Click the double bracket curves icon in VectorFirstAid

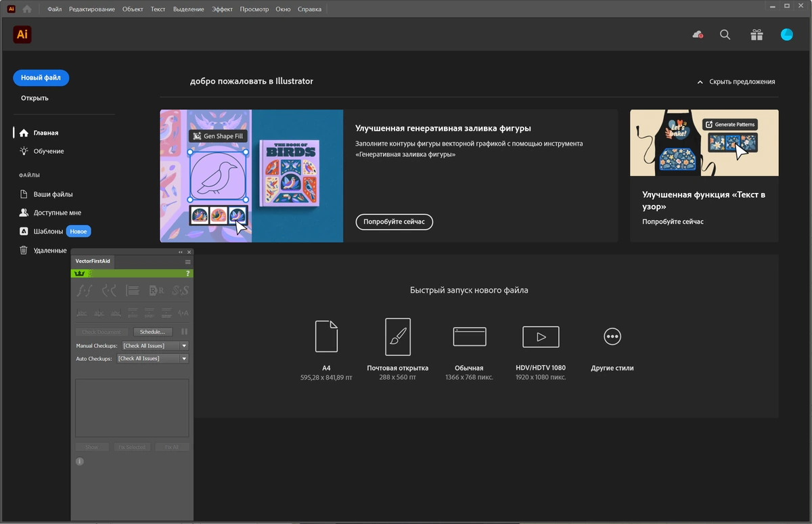pos(109,290)
